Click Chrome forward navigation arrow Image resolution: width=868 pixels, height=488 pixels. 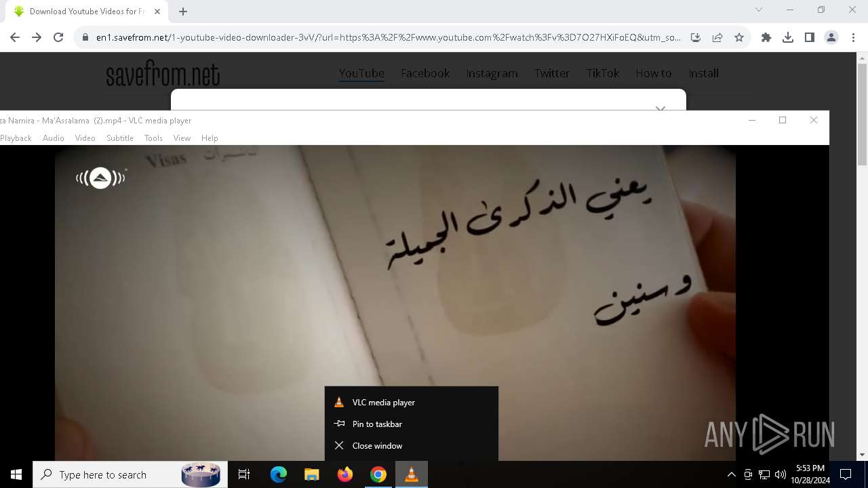click(x=37, y=38)
